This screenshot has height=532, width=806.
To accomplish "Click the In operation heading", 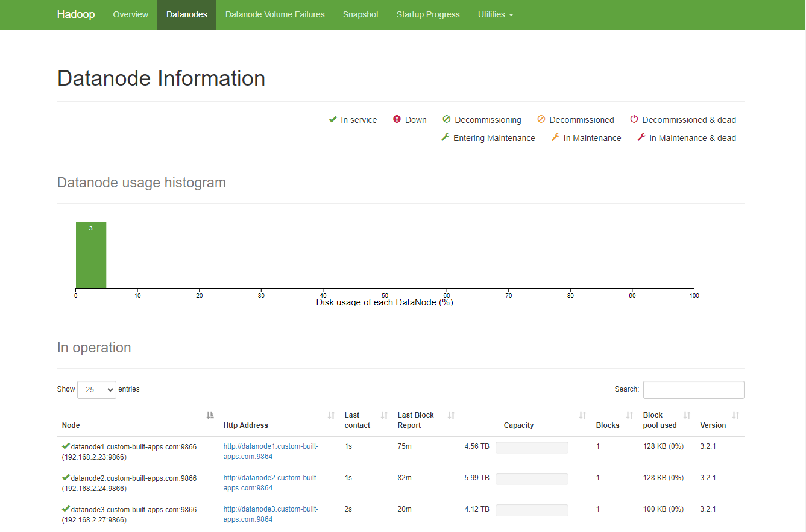I will [94, 348].
